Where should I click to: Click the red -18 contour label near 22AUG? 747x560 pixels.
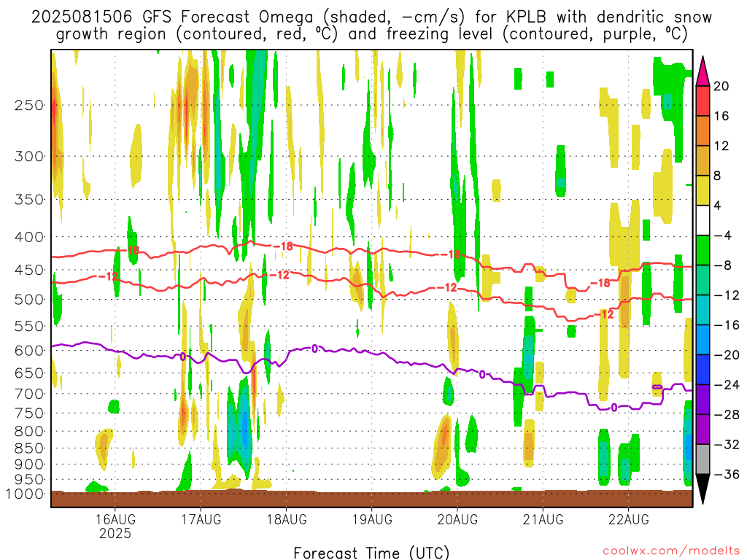[x=600, y=284]
